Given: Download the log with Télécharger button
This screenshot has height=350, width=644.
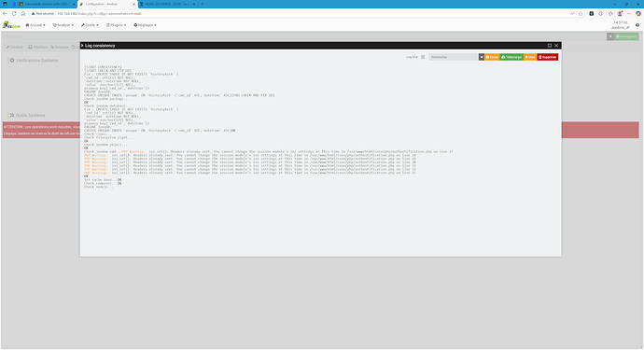Looking at the screenshot, I should click(511, 57).
